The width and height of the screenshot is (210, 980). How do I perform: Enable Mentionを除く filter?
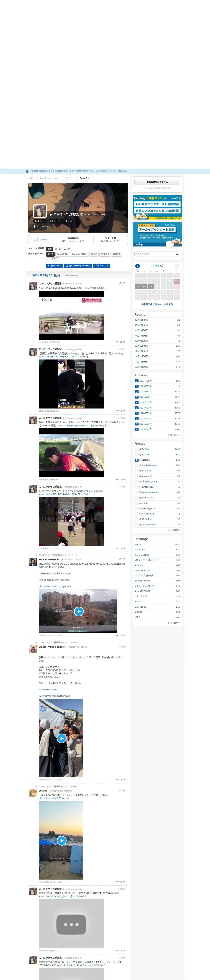[x=79, y=254]
